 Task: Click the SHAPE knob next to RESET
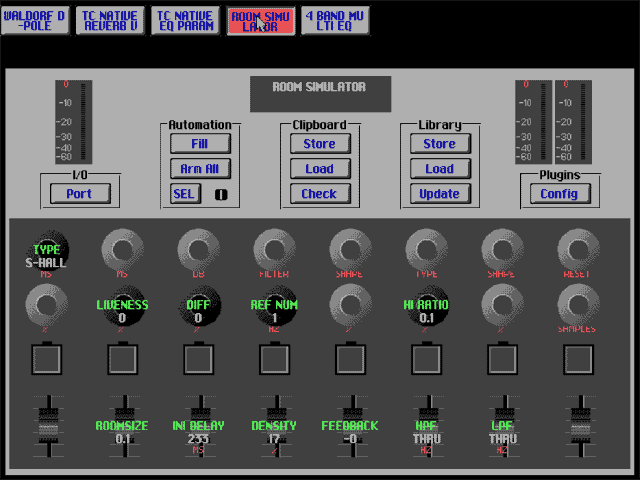click(502, 250)
